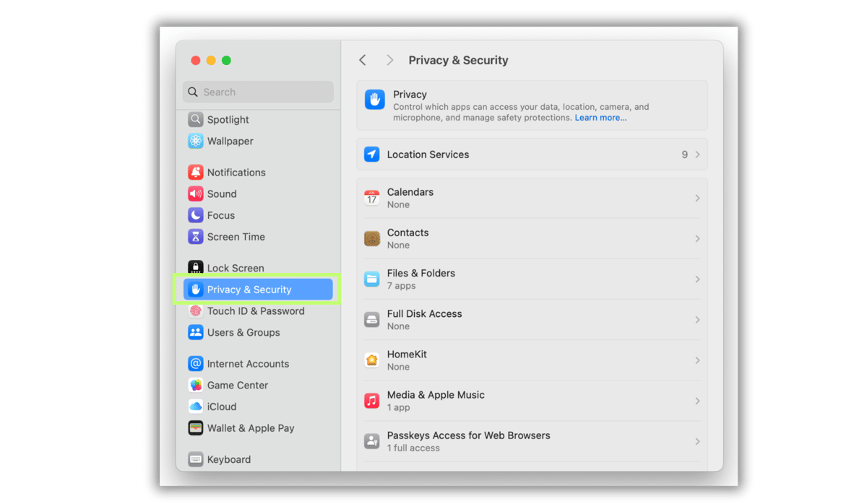Click the "7 apps" text under Files & Folders
Screen dimensions: 867x504
401,286
